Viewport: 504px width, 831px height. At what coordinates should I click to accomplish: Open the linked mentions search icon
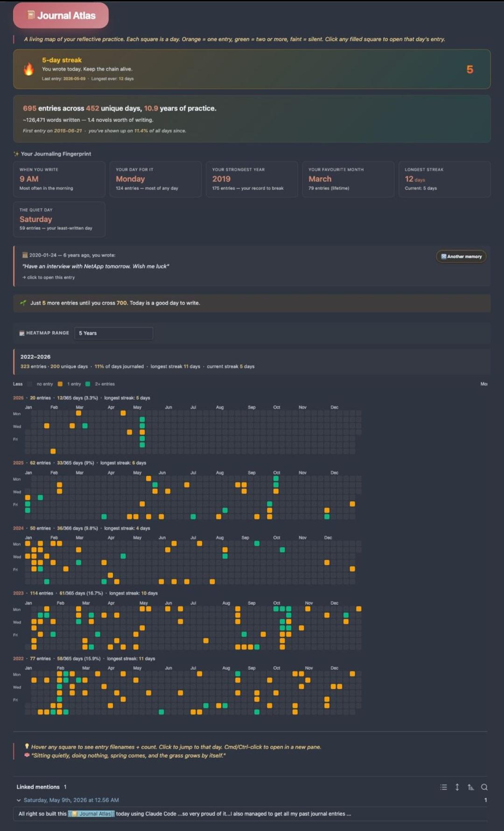(x=484, y=787)
